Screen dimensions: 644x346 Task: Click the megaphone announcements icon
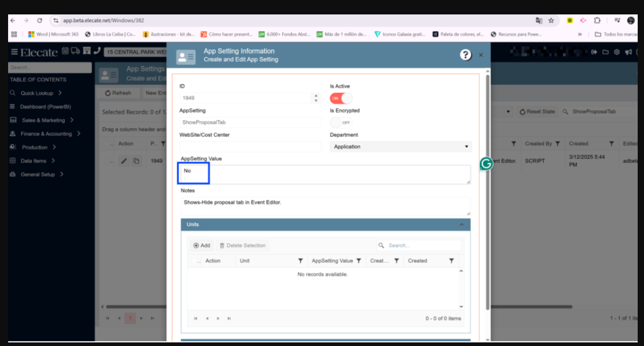(628, 52)
